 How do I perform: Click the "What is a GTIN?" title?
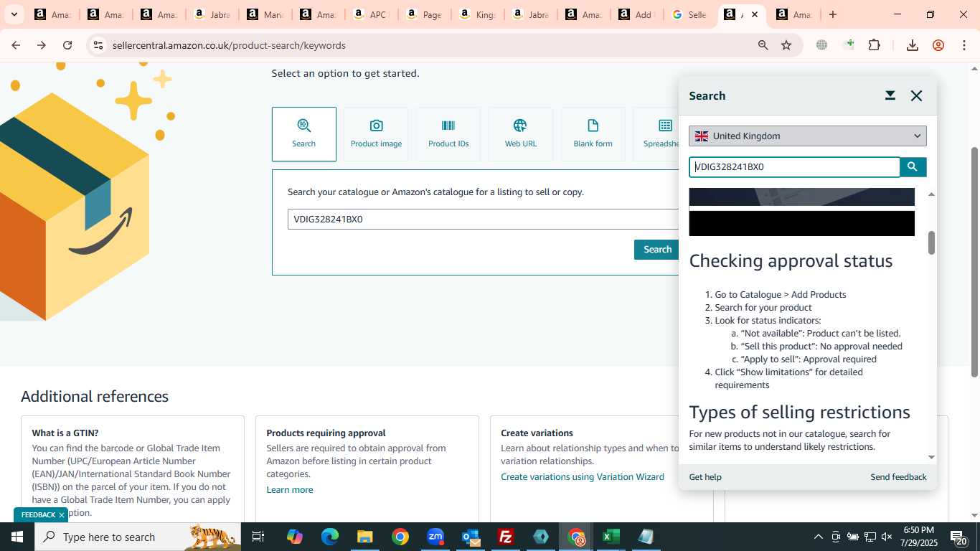click(65, 433)
